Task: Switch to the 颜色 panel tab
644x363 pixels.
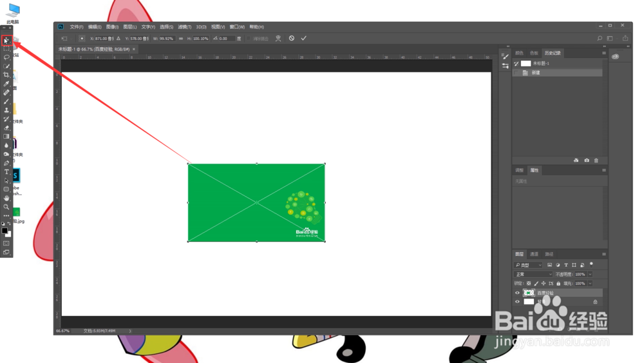Action: pyautogui.click(x=519, y=53)
